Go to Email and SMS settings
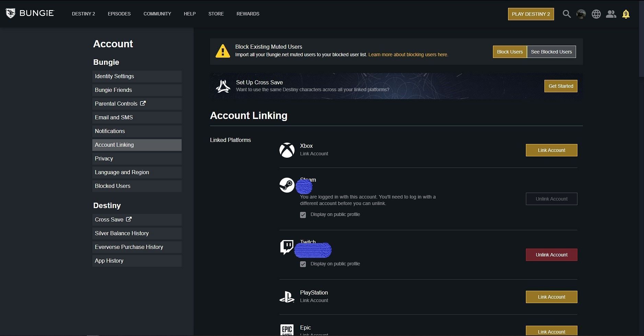The image size is (644, 336). [x=137, y=118]
